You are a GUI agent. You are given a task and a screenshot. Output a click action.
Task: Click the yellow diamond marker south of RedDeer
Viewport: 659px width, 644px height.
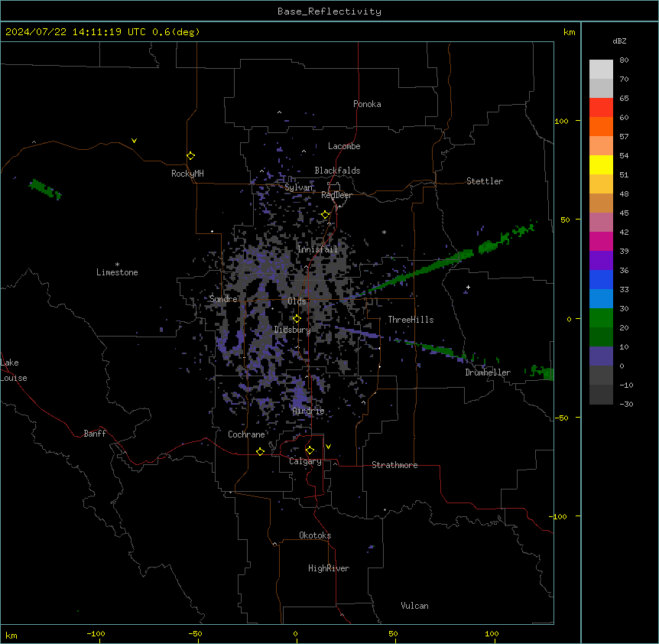click(x=325, y=215)
